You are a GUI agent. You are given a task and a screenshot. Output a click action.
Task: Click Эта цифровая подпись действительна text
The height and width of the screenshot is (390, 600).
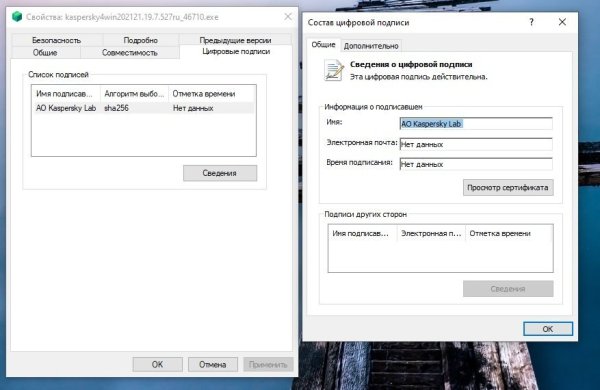419,77
